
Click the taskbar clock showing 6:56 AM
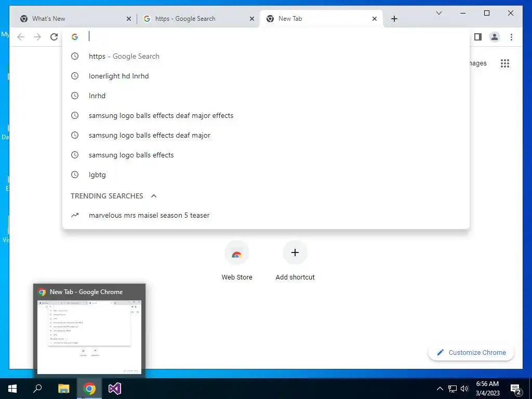click(487, 389)
